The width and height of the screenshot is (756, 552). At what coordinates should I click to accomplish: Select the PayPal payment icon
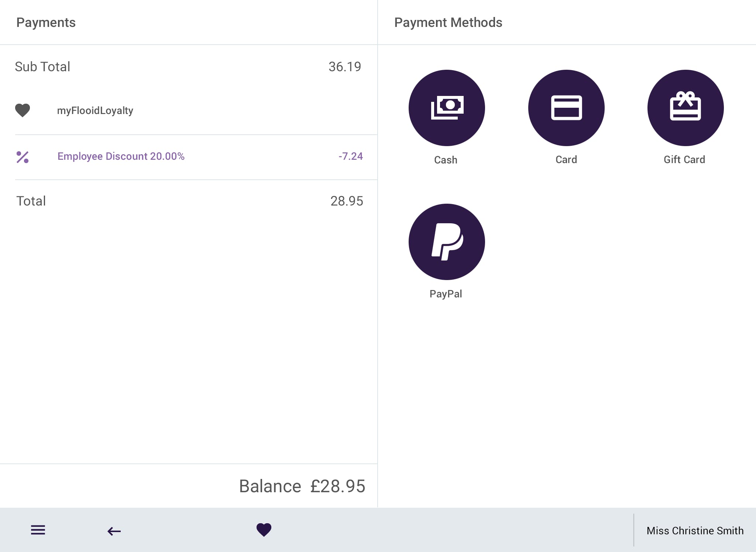pos(447,242)
